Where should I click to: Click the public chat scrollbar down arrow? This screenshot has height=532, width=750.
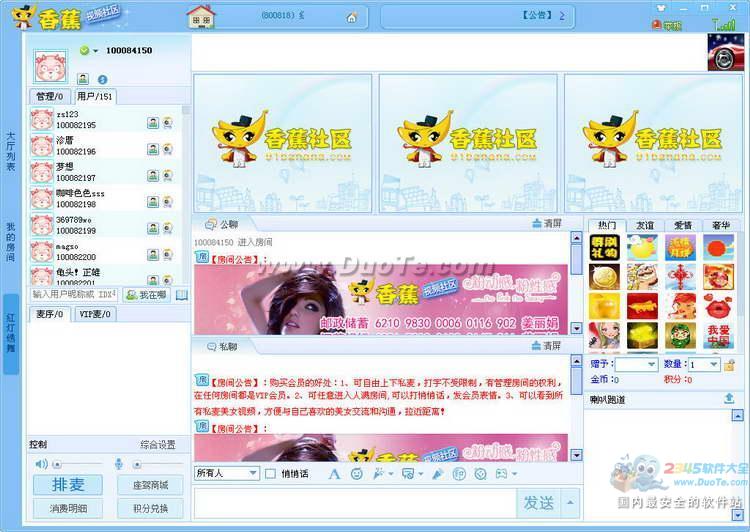(576, 328)
